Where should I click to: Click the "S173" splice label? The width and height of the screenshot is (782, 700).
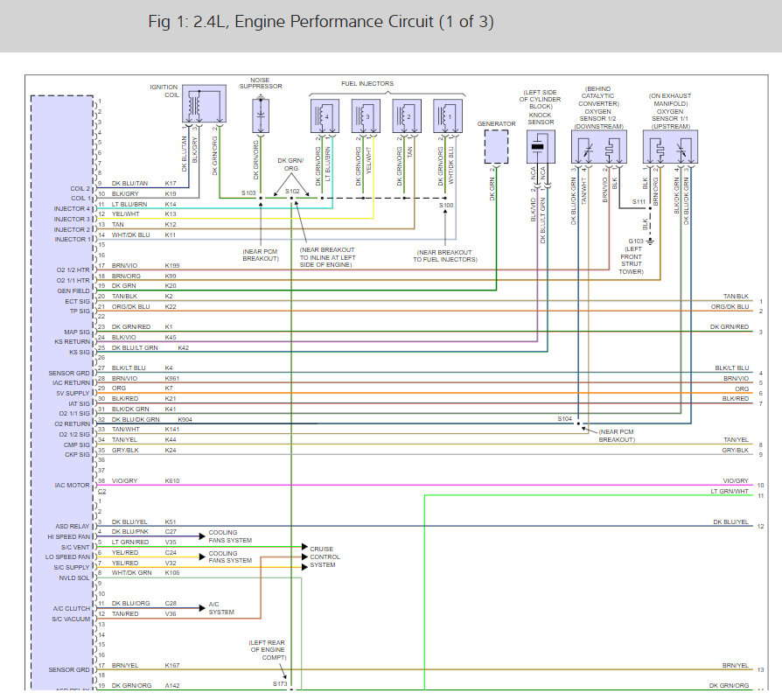[280, 684]
